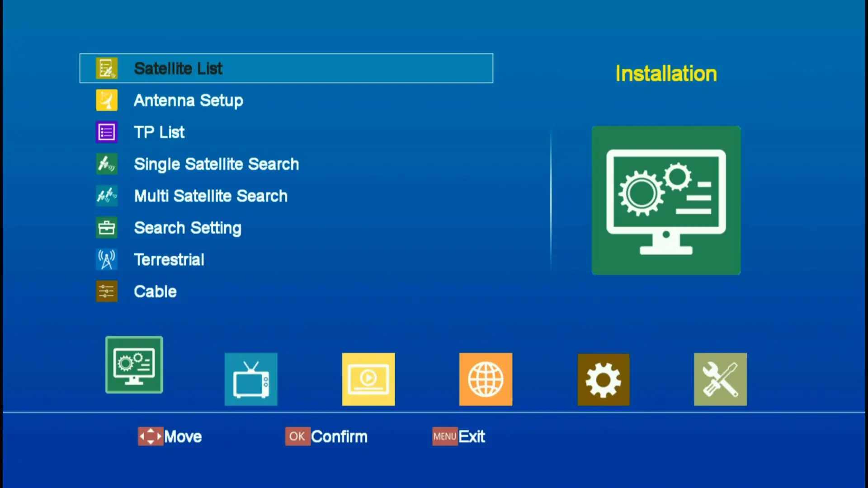Select the Satellite List menu entry
This screenshot has height=488, width=868.
[x=178, y=69]
